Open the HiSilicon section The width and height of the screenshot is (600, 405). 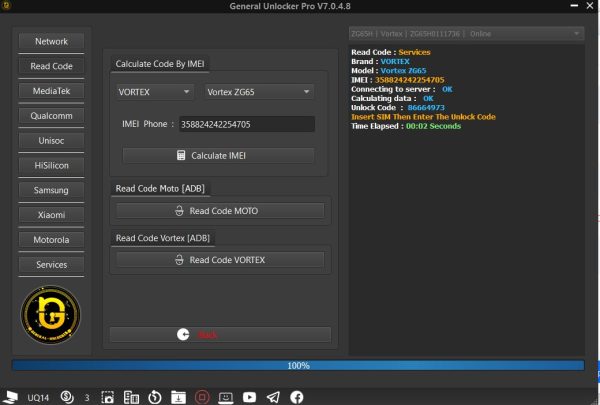coord(51,166)
